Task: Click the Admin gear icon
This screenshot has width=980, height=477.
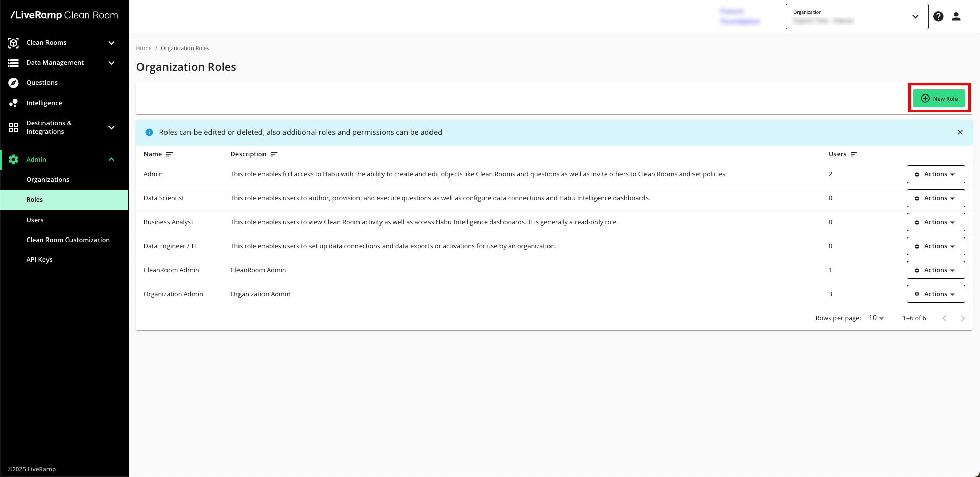Action: pos(14,160)
